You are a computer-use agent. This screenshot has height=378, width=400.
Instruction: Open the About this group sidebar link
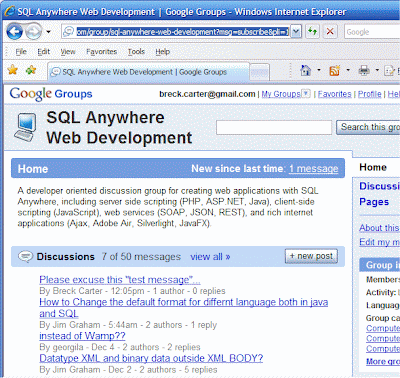pos(379,228)
